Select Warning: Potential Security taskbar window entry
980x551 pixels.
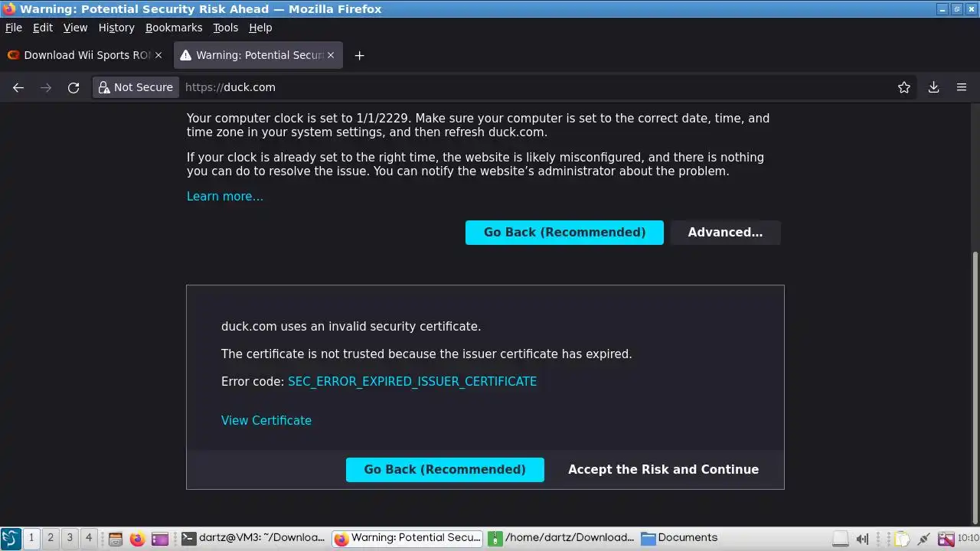click(408, 538)
